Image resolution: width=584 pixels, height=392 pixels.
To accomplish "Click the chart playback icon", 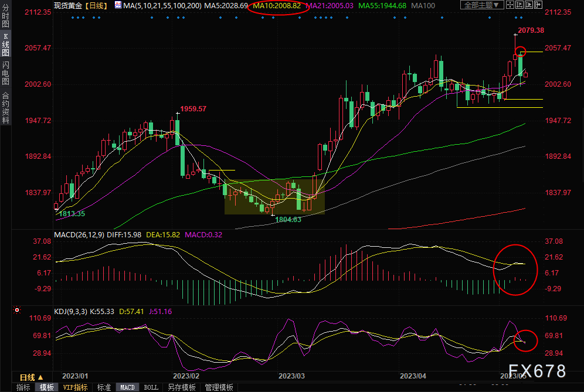I will pyautogui.click(x=528, y=5).
